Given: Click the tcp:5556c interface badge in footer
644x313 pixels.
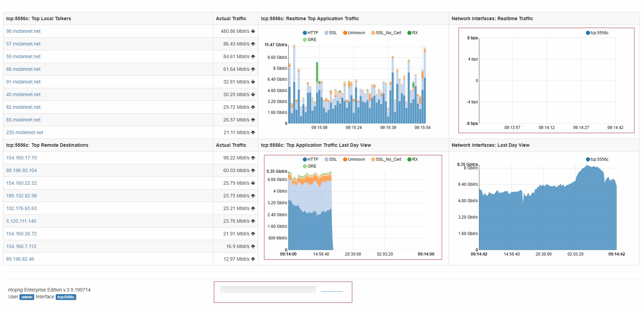Looking at the screenshot, I should (66, 297).
